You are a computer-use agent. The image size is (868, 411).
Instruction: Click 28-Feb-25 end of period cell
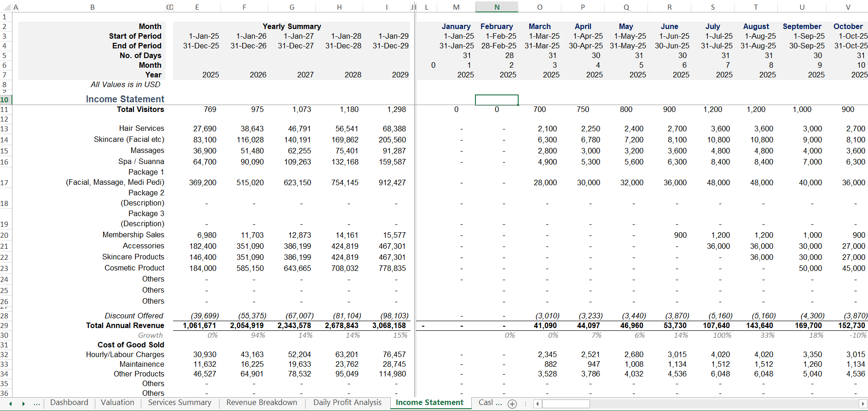[498, 46]
